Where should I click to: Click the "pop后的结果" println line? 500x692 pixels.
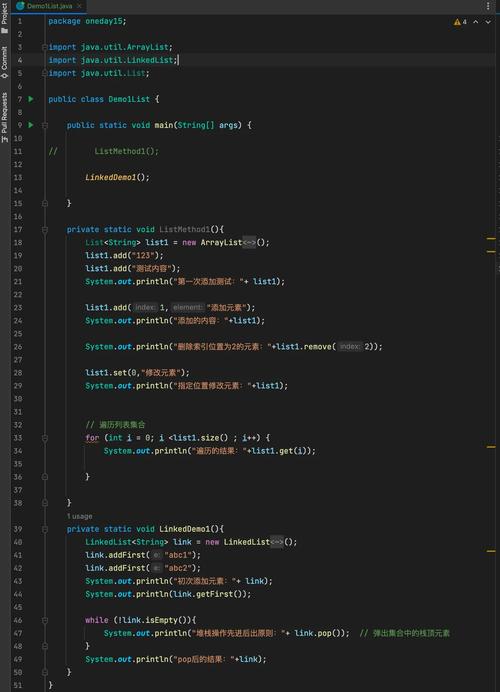pyautogui.click(x=176, y=659)
